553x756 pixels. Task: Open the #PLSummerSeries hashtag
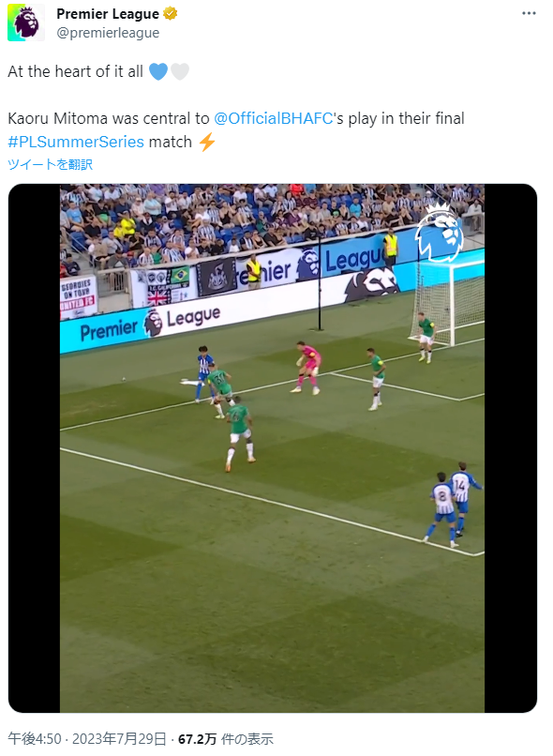coord(76,143)
